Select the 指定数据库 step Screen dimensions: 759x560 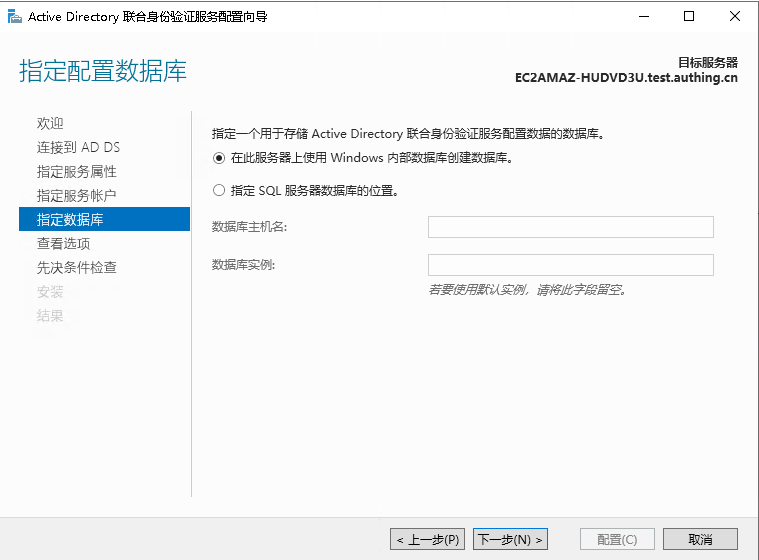[x=104, y=219]
